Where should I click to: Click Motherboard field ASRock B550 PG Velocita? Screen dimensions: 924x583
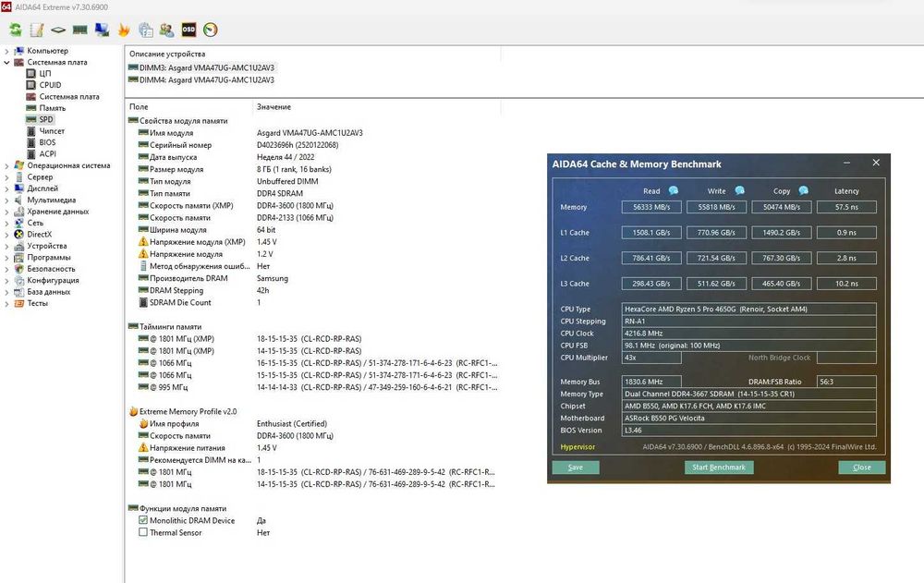click(749, 418)
